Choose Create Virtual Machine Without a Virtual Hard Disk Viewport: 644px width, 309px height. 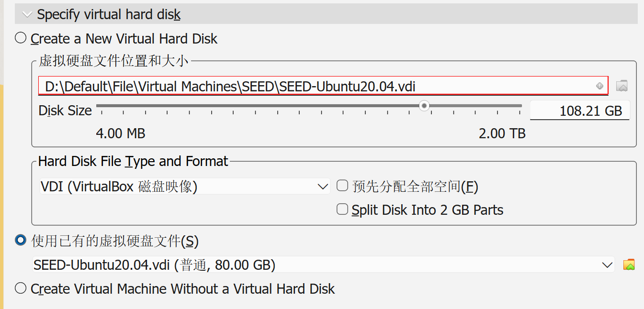(x=21, y=288)
